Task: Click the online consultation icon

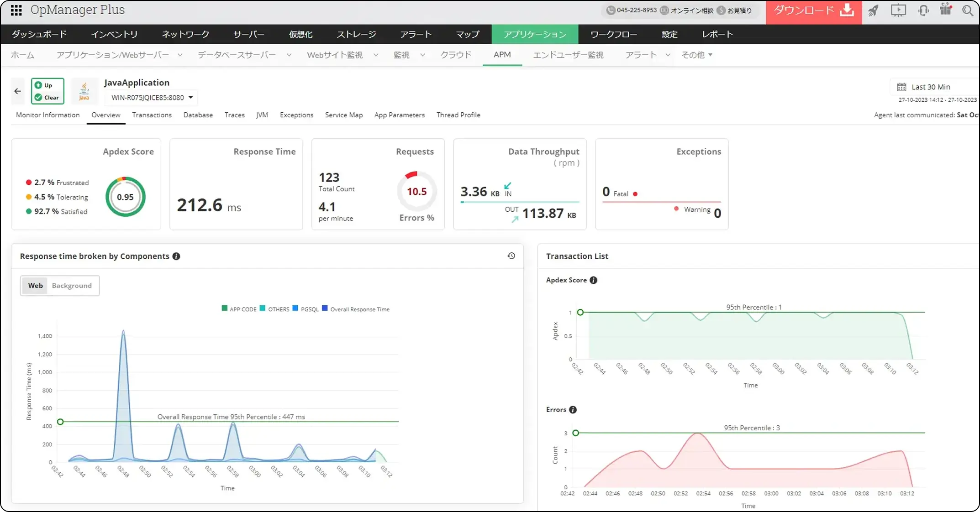Action: pyautogui.click(x=664, y=10)
